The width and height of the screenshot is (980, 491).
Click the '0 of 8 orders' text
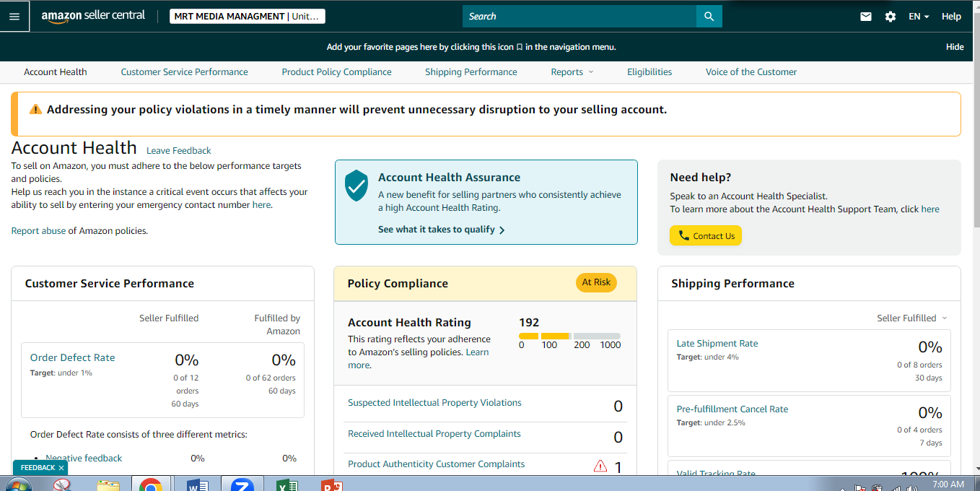(919, 365)
